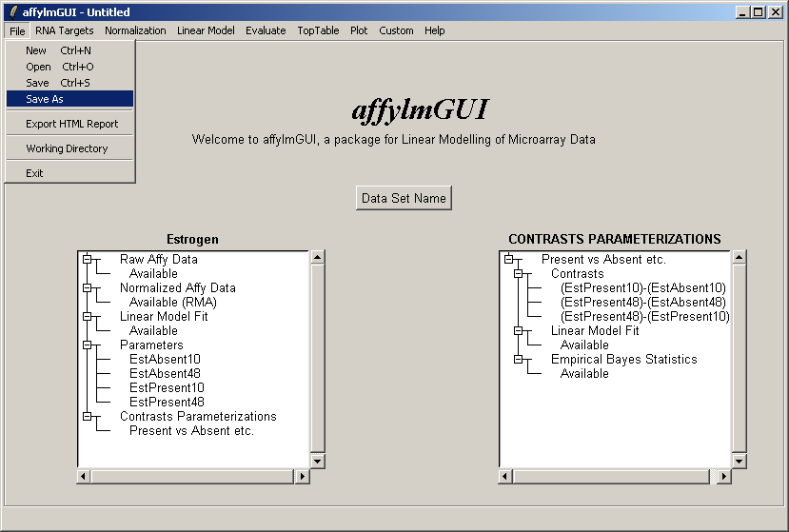Select Save As from File menu

[x=69, y=99]
